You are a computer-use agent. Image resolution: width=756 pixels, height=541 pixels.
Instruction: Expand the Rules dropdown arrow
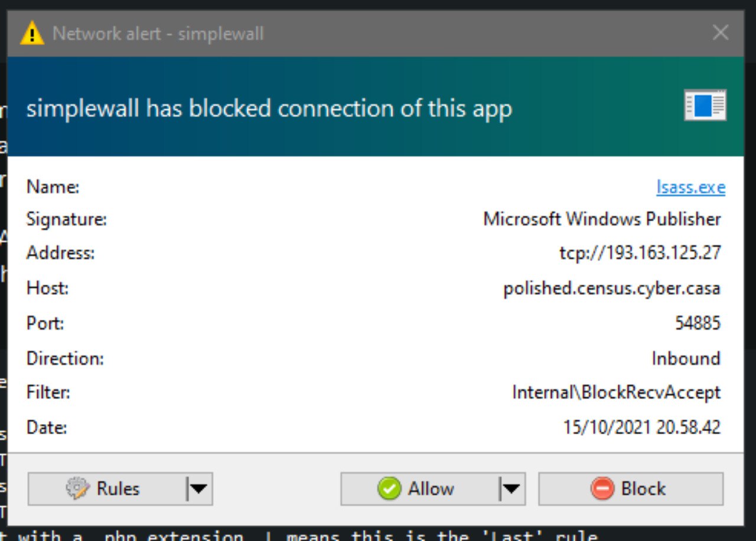(x=199, y=488)
